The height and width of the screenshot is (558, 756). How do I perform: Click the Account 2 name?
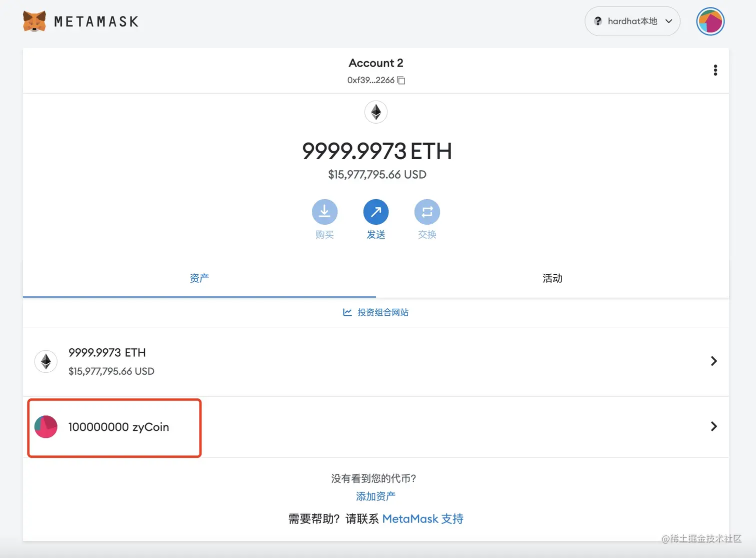[376, 63]
